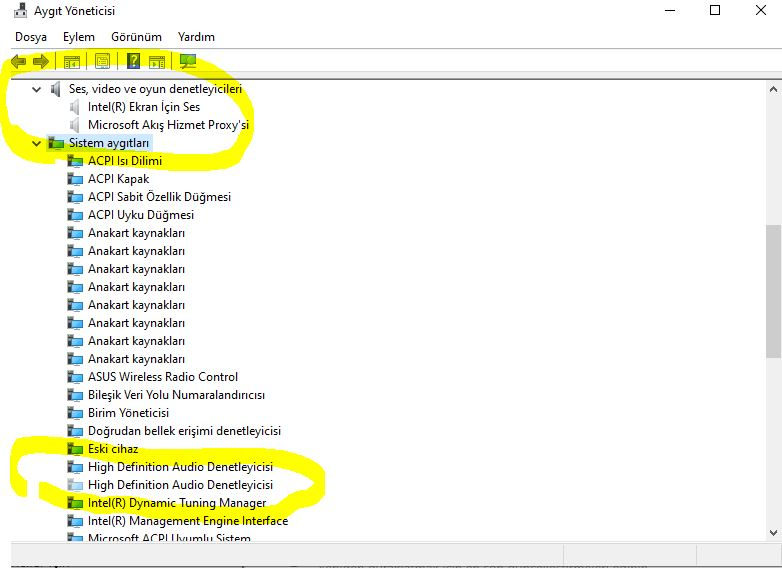Click speaker icon of Ses, video ve oyun denetleyicileri
Viewport: 782px width, 568px height.
coord(55,89)
